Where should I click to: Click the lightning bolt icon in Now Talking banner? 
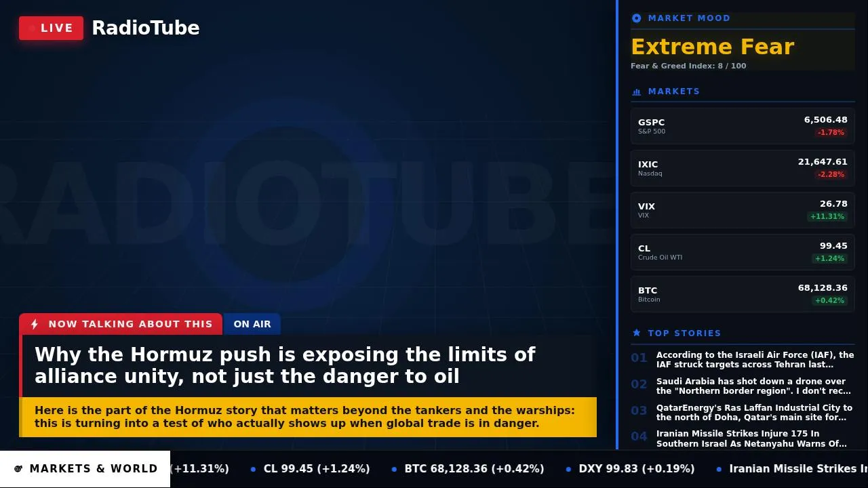(x=35, y=324)
